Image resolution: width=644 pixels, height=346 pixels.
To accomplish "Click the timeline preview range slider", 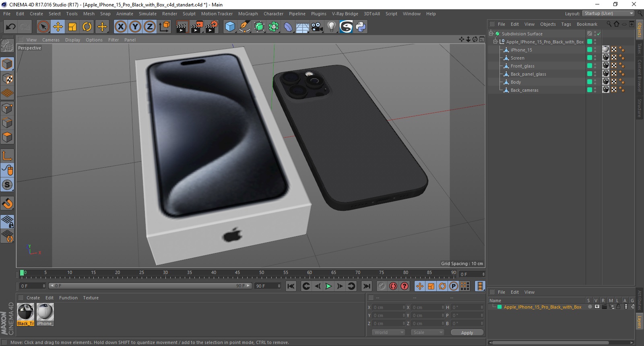I will pyautogui.click(x=150, y=286).
